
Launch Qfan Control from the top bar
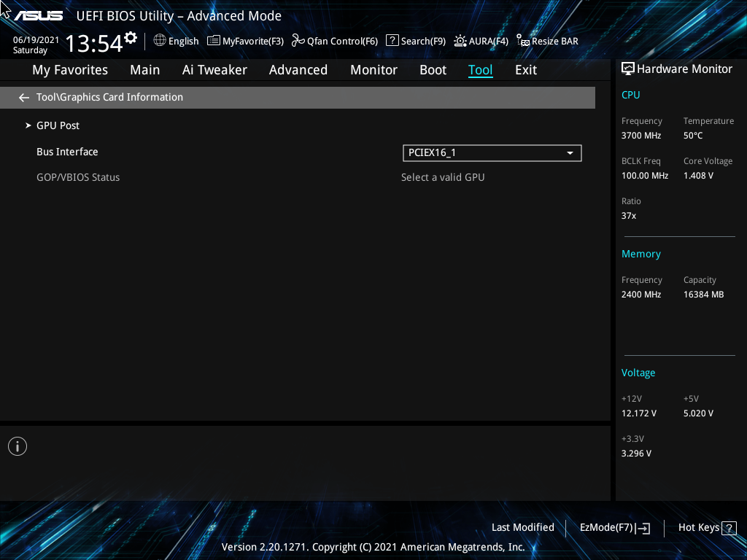(x=298, y=41)
